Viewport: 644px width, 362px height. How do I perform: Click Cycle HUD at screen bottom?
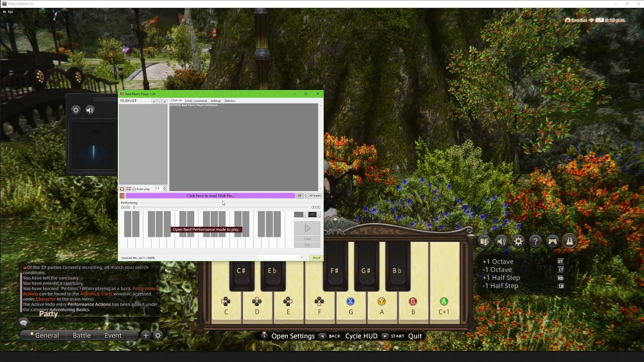[x=361, y=336]
